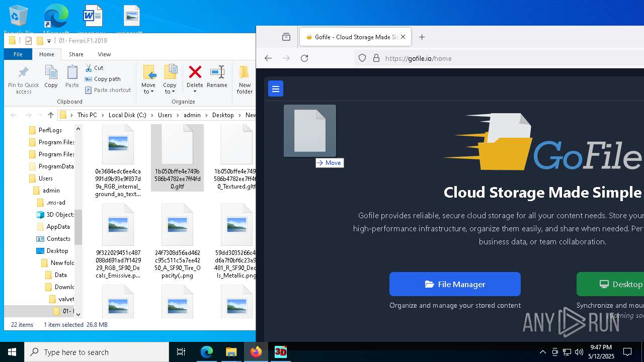Switch to the View ribbon tab
644x362 pixels.
104,54
